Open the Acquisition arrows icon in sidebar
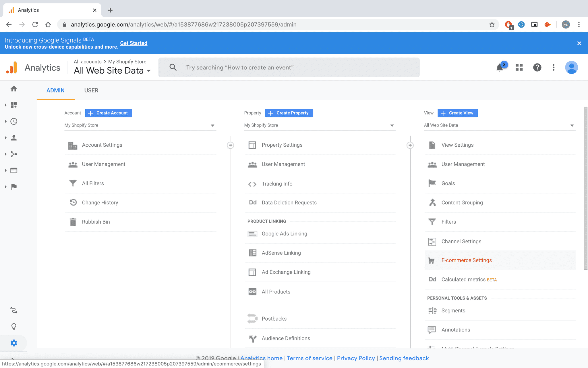This screenshot has width=588, height=368. click(x=14, y=154)
